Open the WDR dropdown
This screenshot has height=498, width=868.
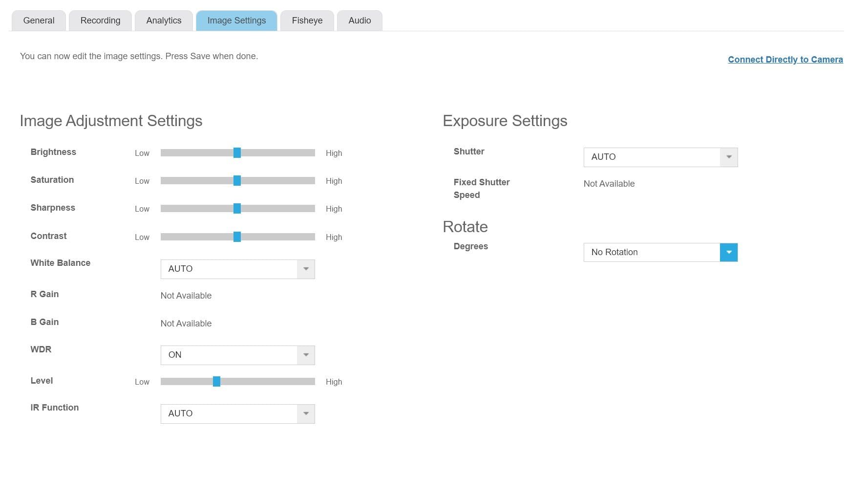click(x=237, y=355)
